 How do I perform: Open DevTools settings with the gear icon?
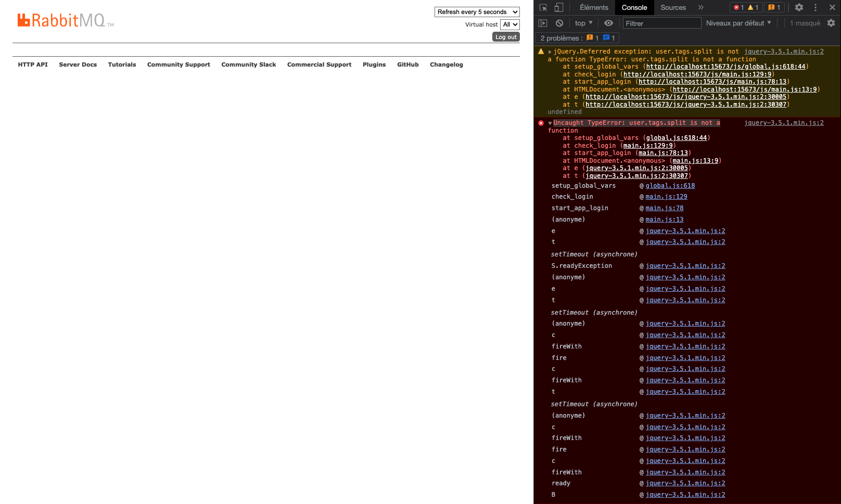point(798,7)
